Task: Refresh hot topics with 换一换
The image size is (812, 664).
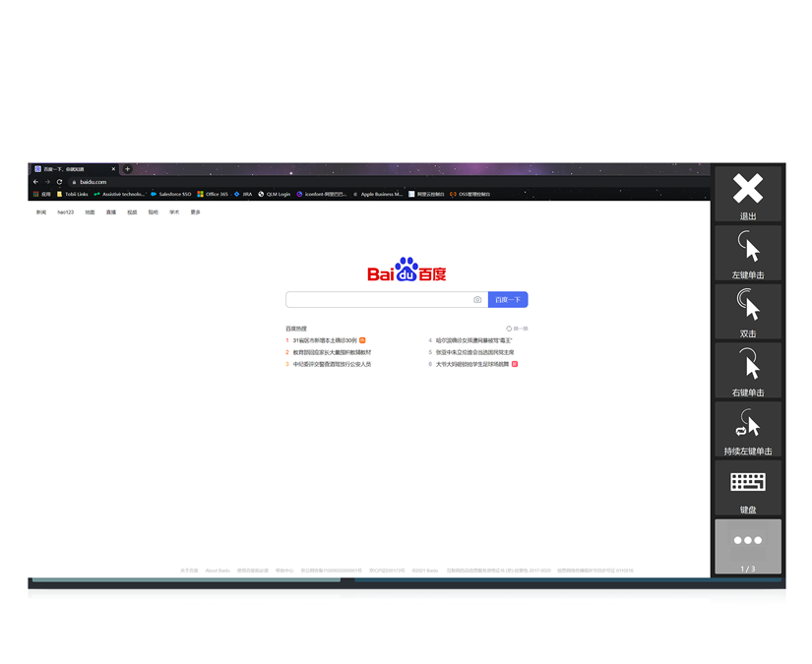Action: coord(518,329)
